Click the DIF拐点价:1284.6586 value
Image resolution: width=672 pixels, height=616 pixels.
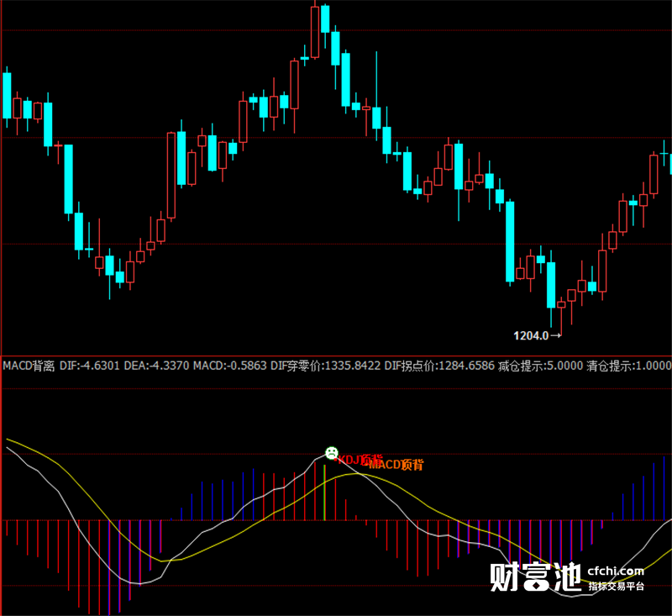click(x=439, y=366)
